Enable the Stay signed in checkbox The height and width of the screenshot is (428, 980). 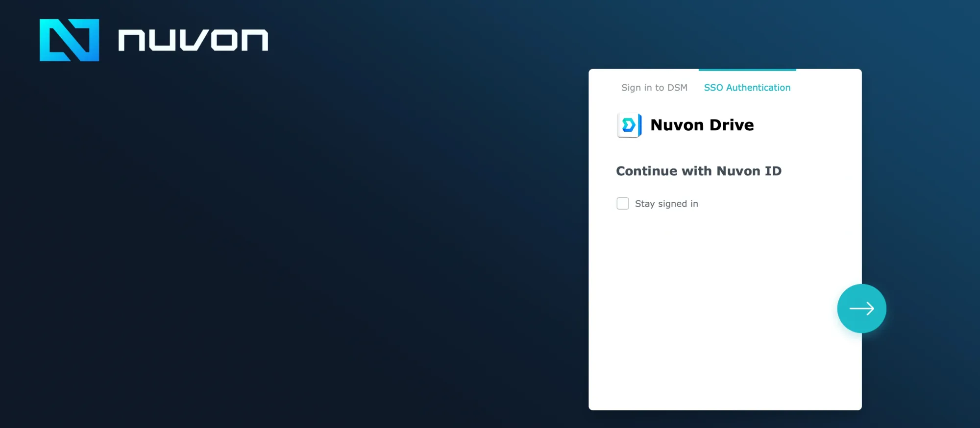[623, 204]
